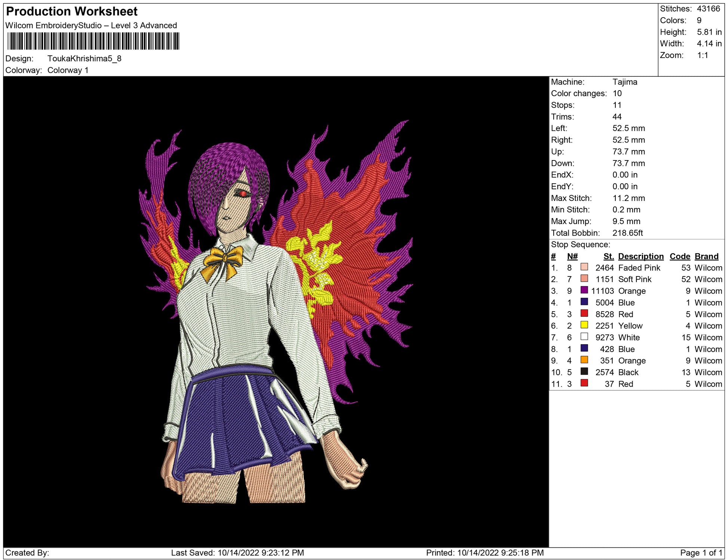Click the embroidery design preview image

point(276,311)
